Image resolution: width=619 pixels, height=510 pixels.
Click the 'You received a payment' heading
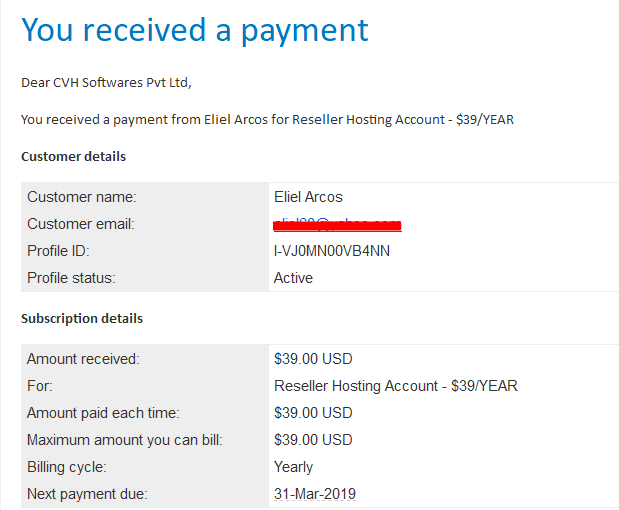point(195,31)
